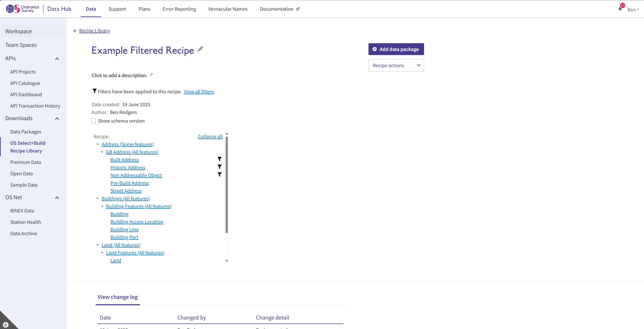This screenshot has width=644, height=329.
Task: Click the filter icon for Non Addressable Object
Action: (x=219, y=175)
